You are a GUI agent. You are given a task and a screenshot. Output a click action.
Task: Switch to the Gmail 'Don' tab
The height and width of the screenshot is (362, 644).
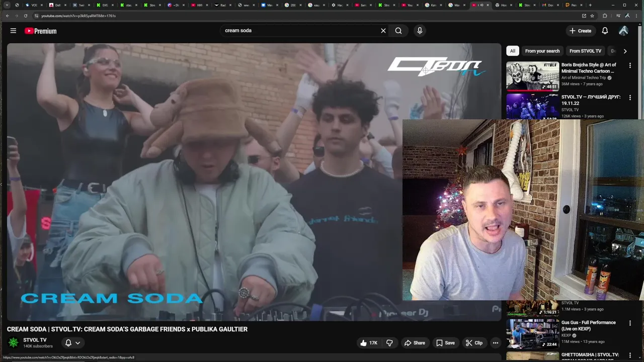[550, 5]
